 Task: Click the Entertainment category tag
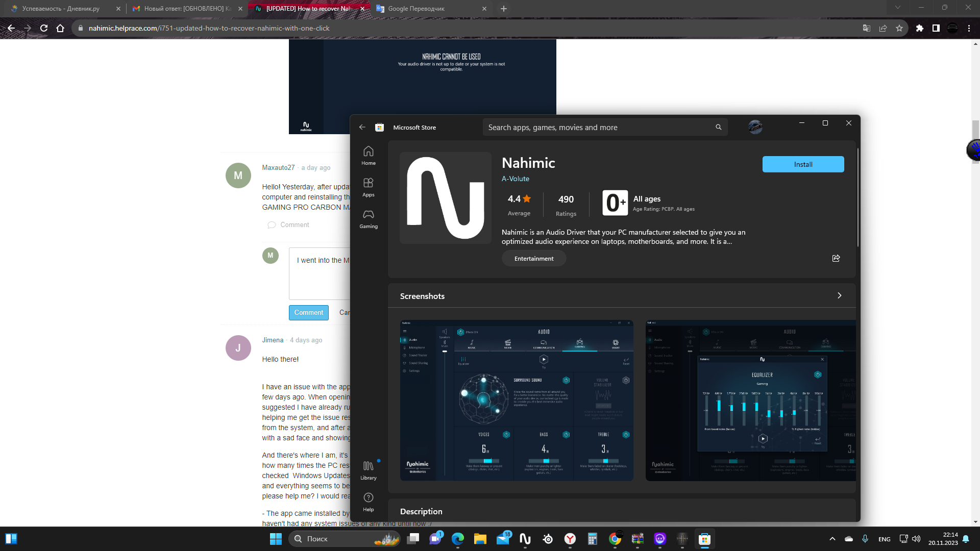[533, 259]
